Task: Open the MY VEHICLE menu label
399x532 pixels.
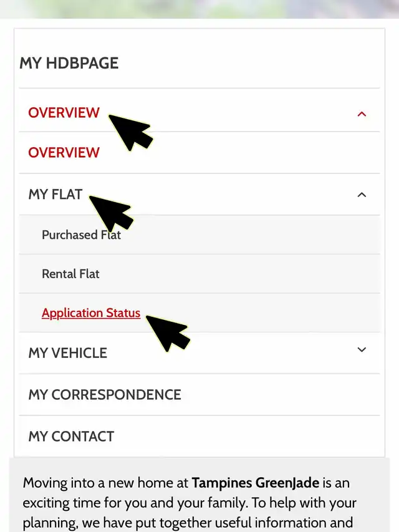Action: pyautogui.click(x=67, y=353)
